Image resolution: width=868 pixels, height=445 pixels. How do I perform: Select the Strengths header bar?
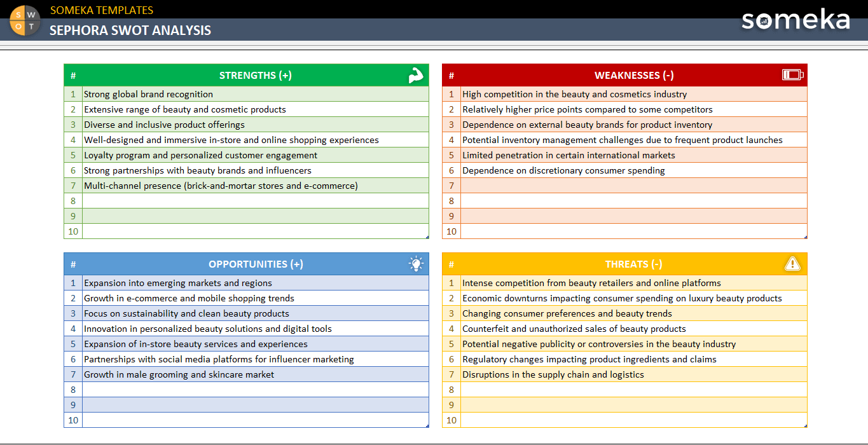click(255, 74)
